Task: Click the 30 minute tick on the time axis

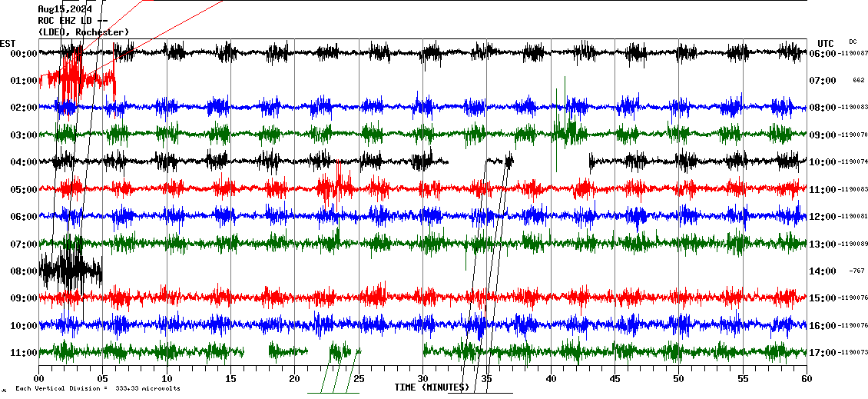Action: [422, 378]
